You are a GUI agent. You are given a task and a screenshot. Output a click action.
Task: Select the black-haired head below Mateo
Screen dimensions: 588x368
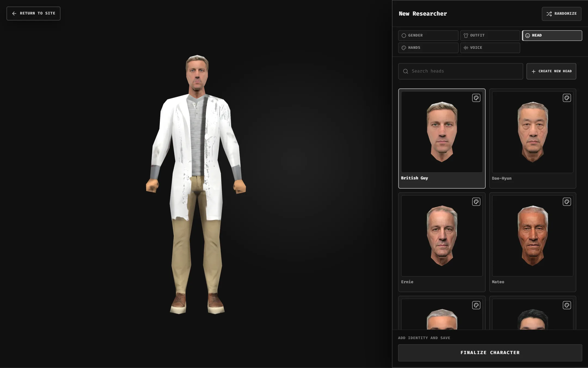(x=533, y=314)
